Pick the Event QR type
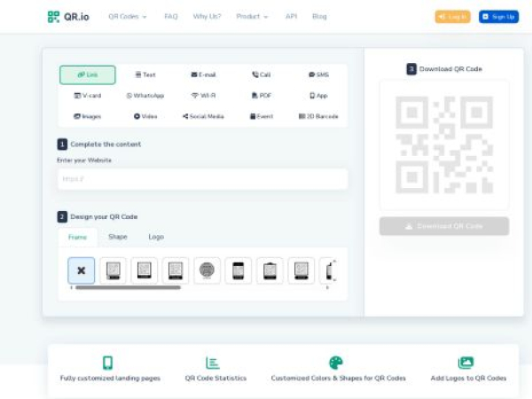 pyautogui.click(x=261, y=116)
